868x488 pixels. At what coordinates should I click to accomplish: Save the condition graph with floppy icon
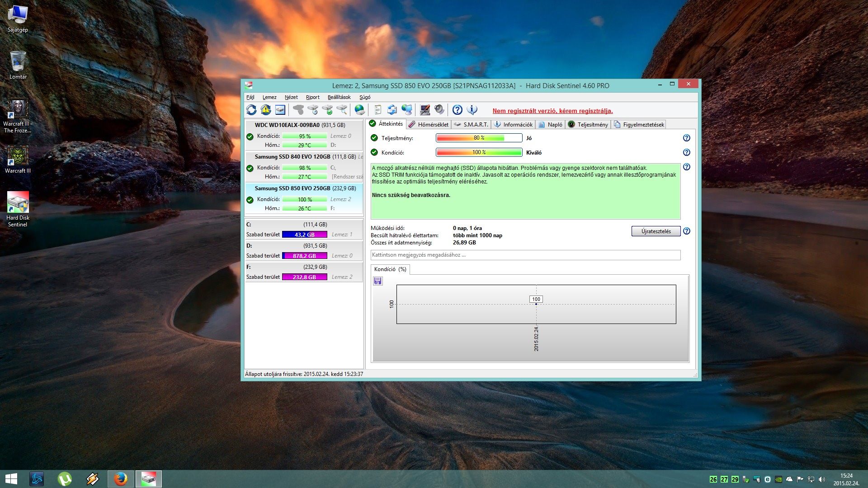pyautogui.click(x=378, y=281)
